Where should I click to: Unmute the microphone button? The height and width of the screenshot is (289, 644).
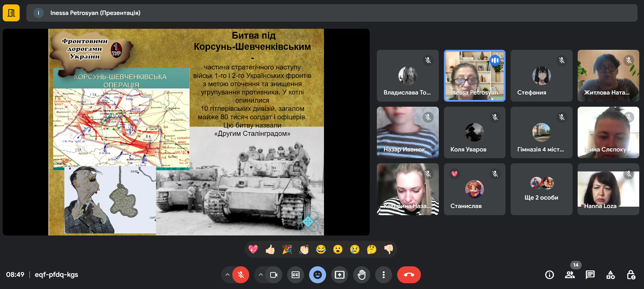[241, 275]
